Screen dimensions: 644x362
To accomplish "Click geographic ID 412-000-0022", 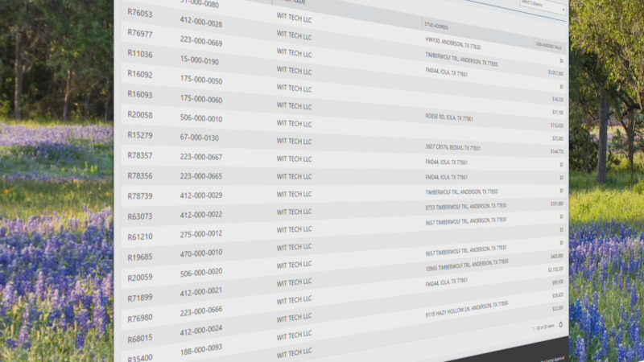I will (x=200, y=215).
